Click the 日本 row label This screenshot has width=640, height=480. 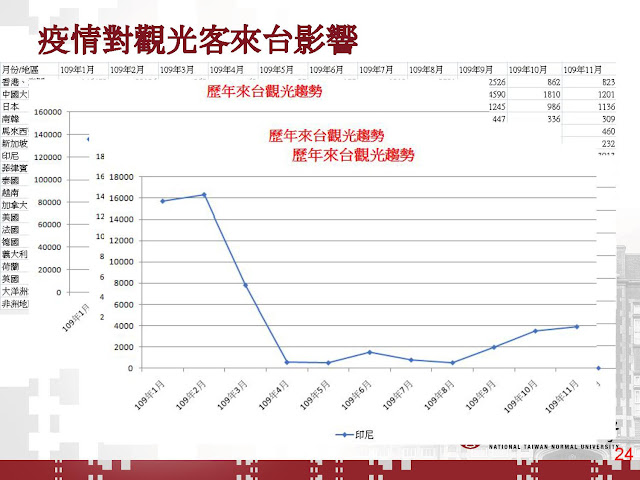11,107
